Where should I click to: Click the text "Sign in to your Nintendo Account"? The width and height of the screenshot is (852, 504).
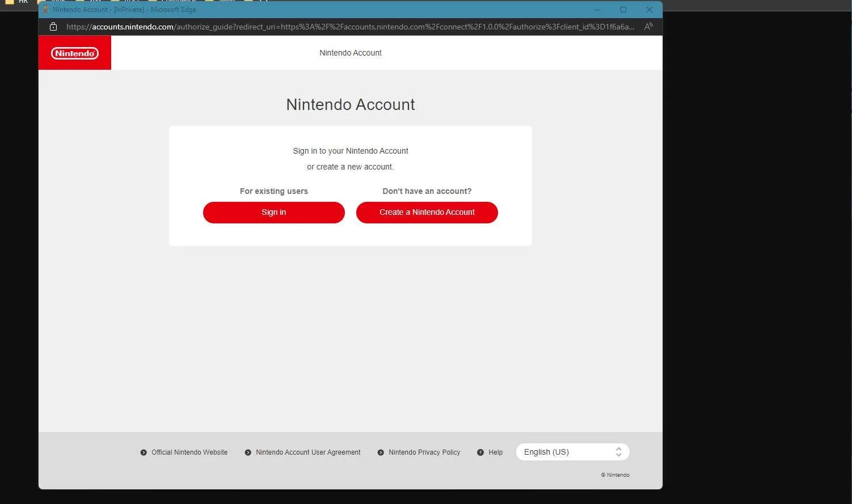pyautogui.click(x=351, y=151)
